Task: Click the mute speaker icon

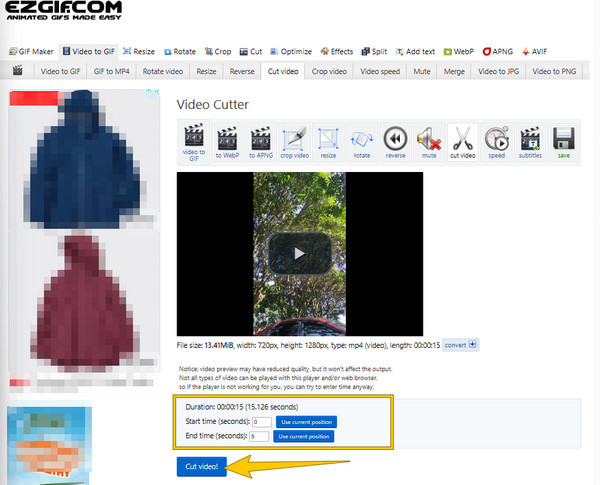Action: pyautogui.click(x=429, y=142)
